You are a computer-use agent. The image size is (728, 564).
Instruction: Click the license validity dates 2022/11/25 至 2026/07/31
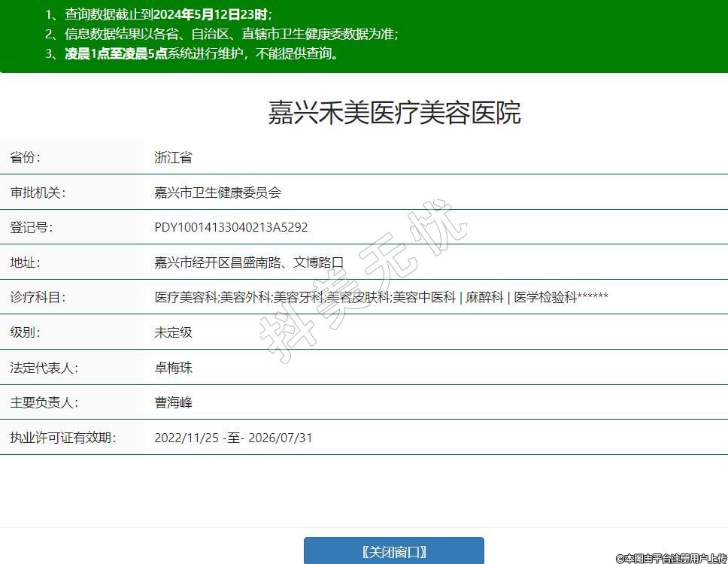[x=233, y=438]
